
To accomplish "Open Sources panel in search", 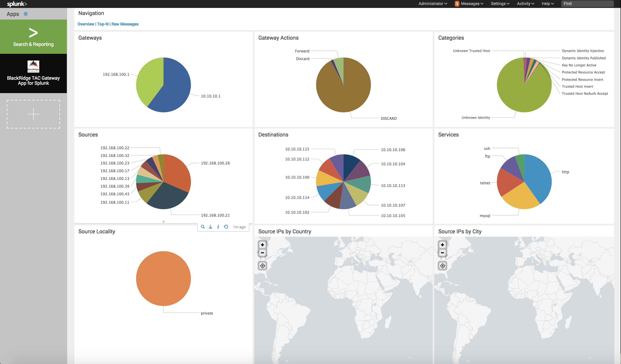I will (203, 227).
